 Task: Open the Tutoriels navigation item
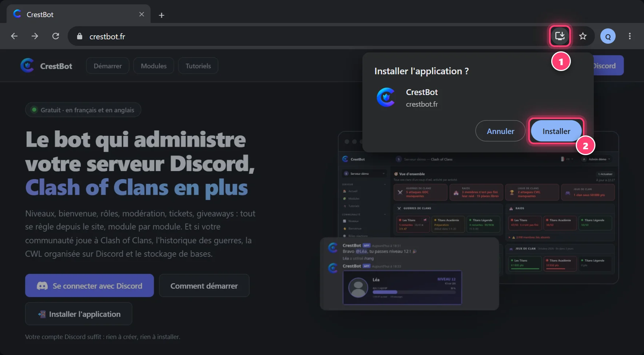[x=198, y=66]
